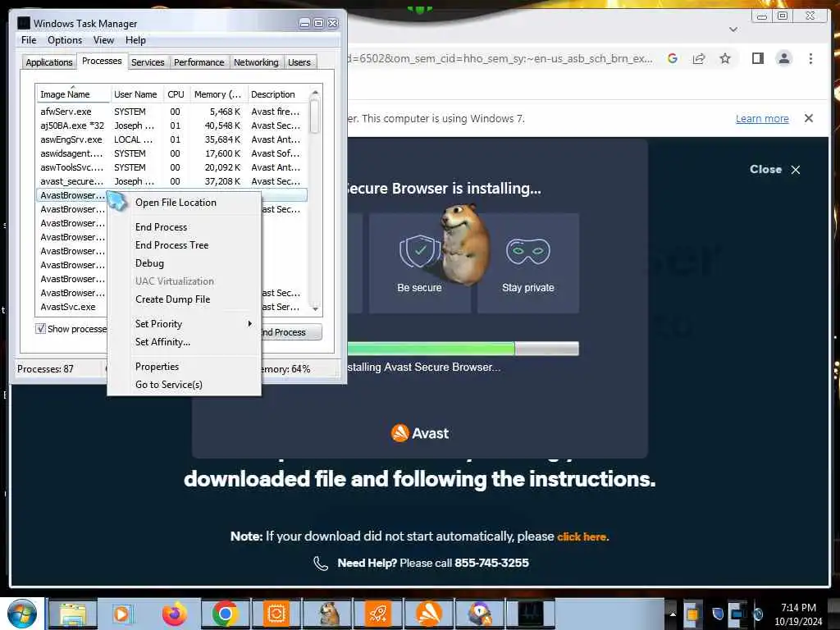840x630 pixels.
Task: Click the taskbar clock showing 7:14 PM
Action: 798,614
